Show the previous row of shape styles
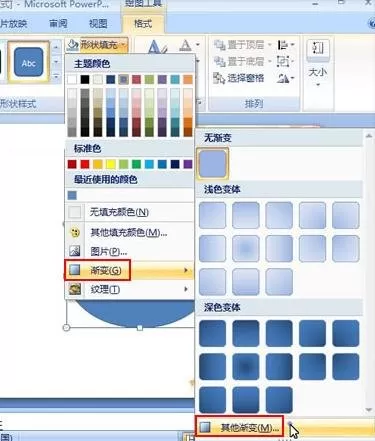 click(x=56, y=47)
